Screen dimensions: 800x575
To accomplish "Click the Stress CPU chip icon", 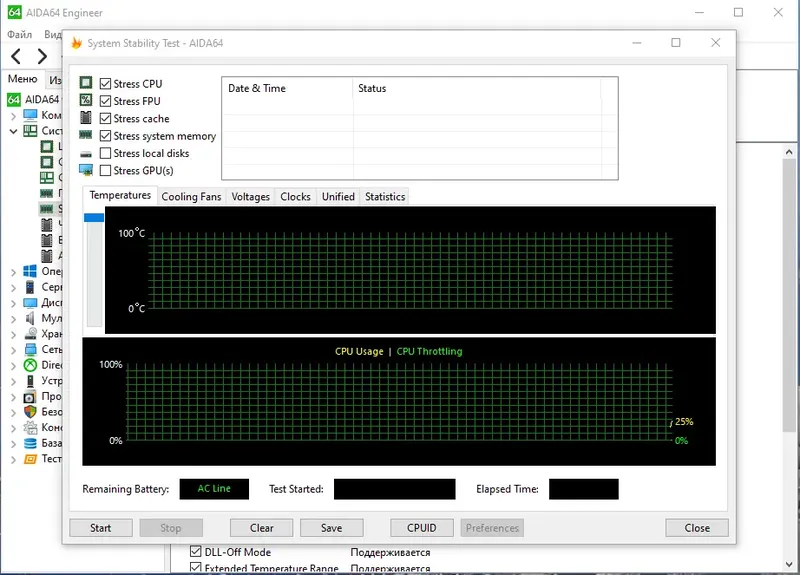I will (x=86, y=83).
